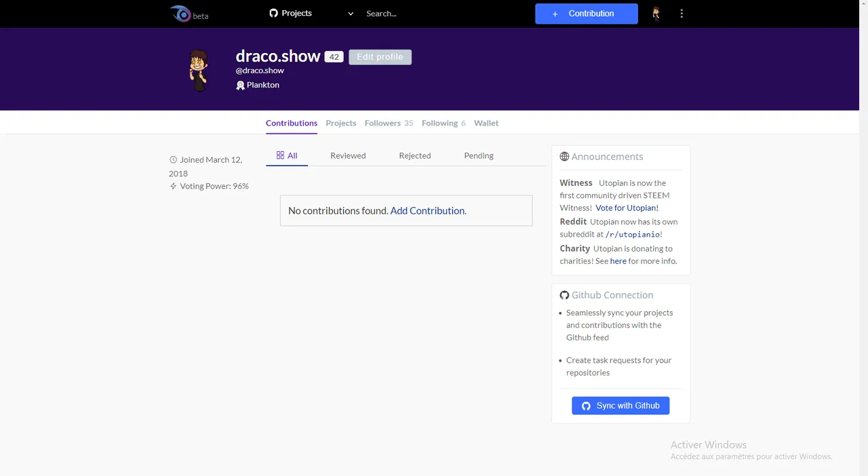Click the Edit profile button

tap(380, 57)
